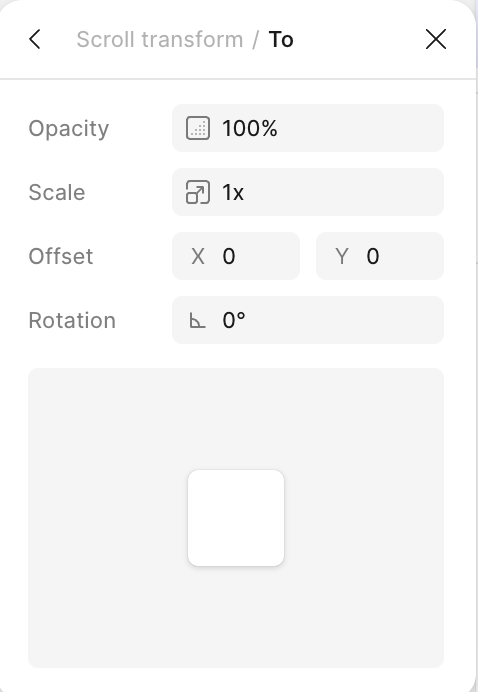Click the scale resize icon
This screenshot has width=478, height=692.
coord(198,192)
